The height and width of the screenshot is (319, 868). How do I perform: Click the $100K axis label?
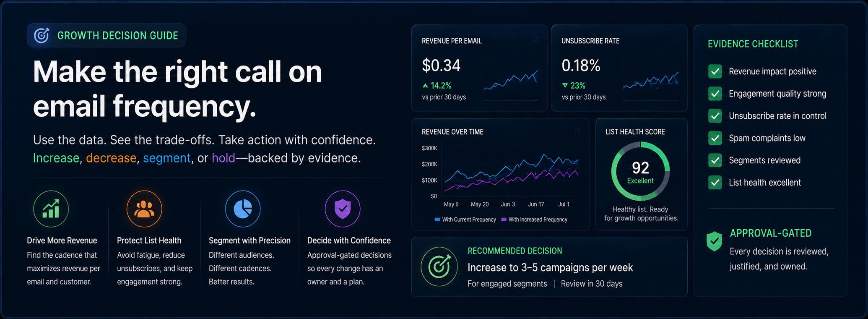(429, 180)
